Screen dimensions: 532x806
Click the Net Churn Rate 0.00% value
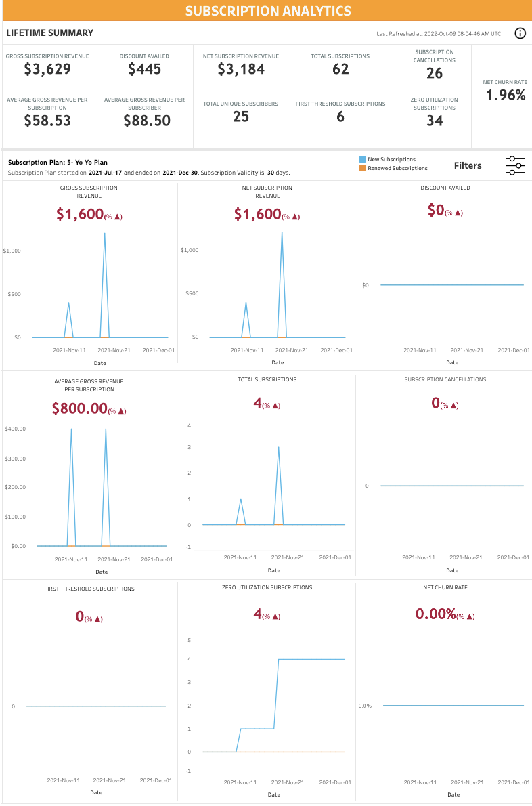point(435,613)
